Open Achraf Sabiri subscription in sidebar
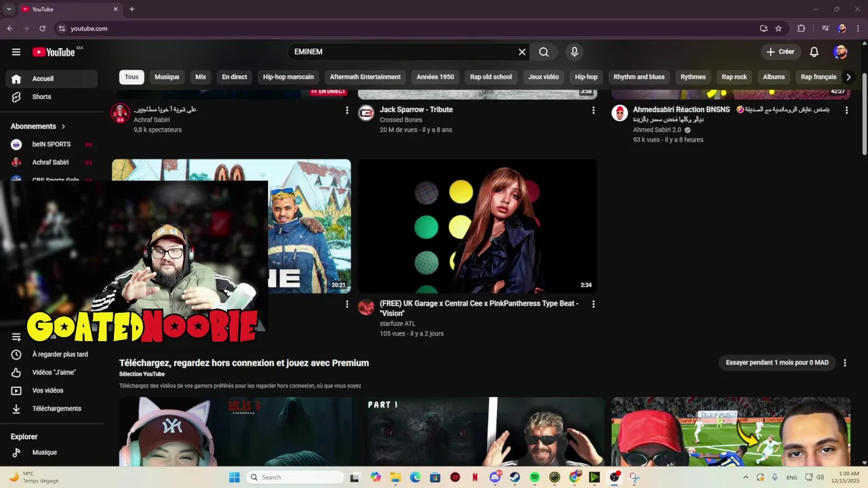868x488 pixels. click(x=52, y=163)
